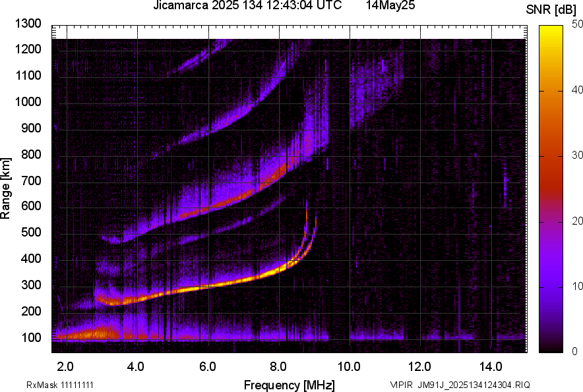
Task: Click the 300 range tick label
Action: click(x=31, y=285)
